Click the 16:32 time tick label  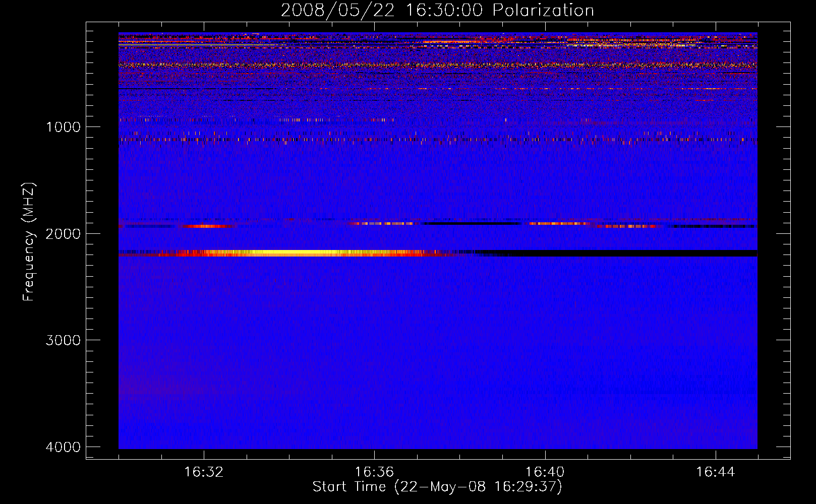coord(204,472)
